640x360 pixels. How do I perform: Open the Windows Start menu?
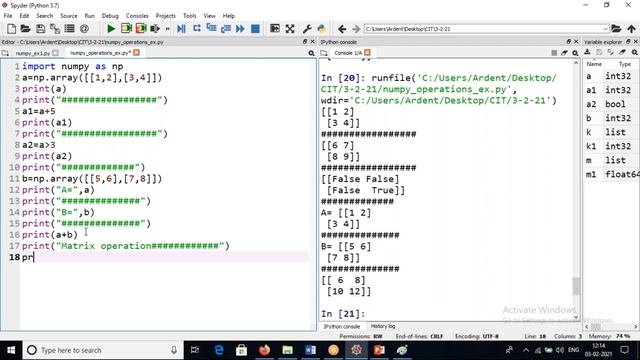click(11, 350)
